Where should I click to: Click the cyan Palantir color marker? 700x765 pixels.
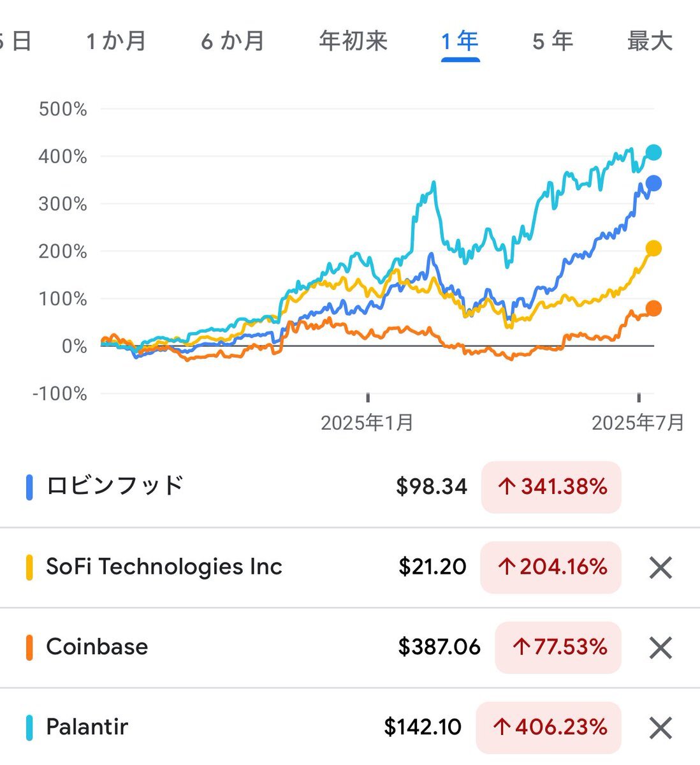click(x=29, y=727)
